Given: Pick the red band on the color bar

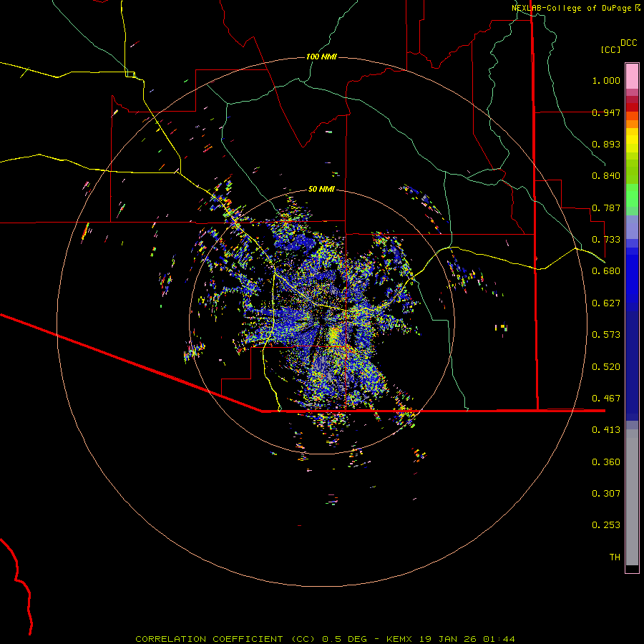Looking at the screenshot, I should pos(632,107).
